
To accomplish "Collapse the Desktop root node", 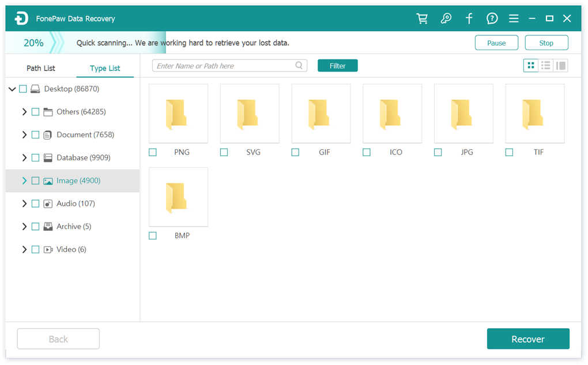I will click(x=12, y=89).
